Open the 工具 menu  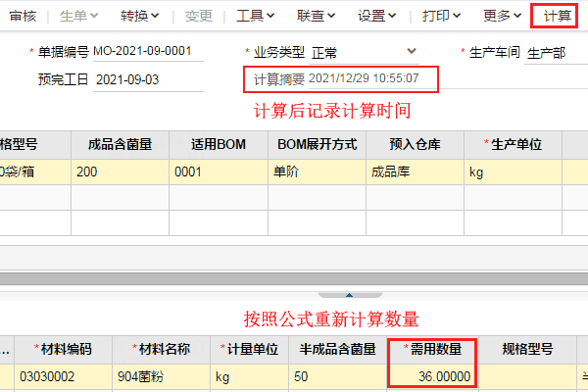point(255,16)
